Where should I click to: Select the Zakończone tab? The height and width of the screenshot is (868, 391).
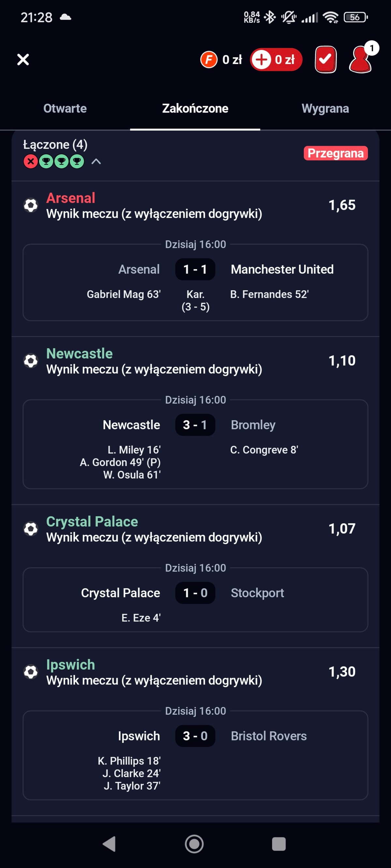[x=195, y=109]
